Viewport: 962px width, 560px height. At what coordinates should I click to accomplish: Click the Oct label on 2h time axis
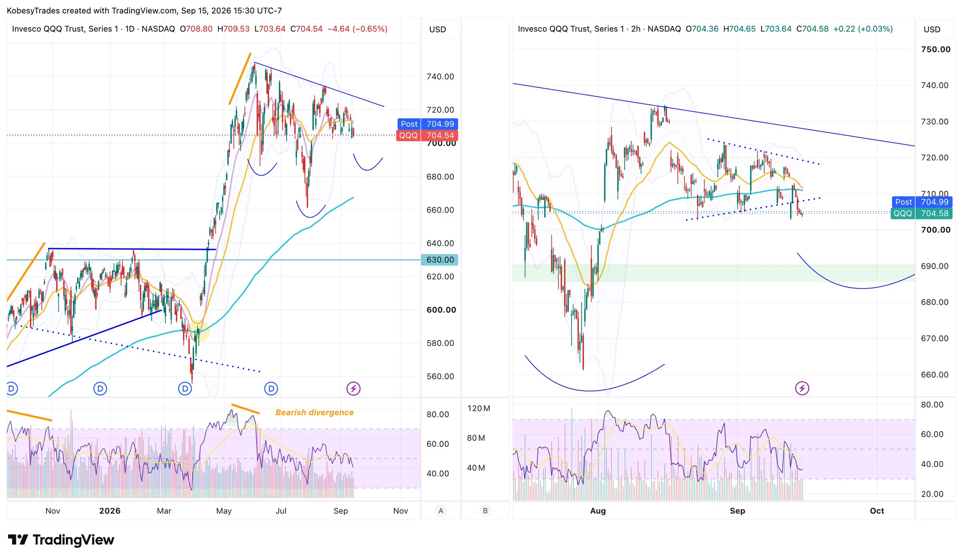coord(877,511)
